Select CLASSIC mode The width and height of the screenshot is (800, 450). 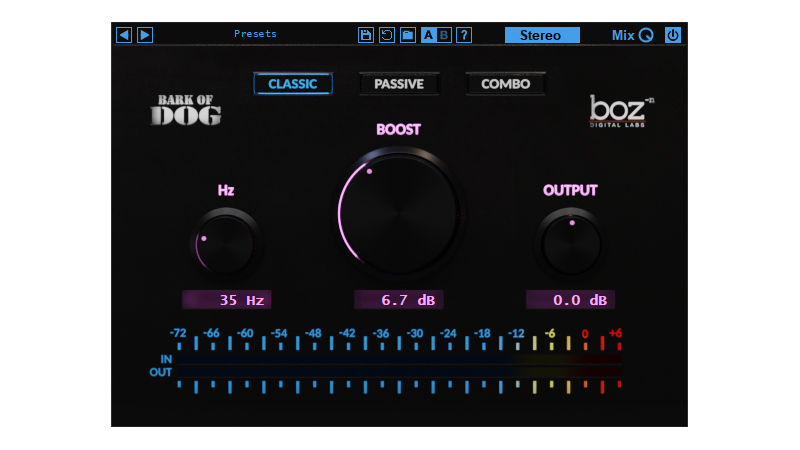tap(293, 84)
